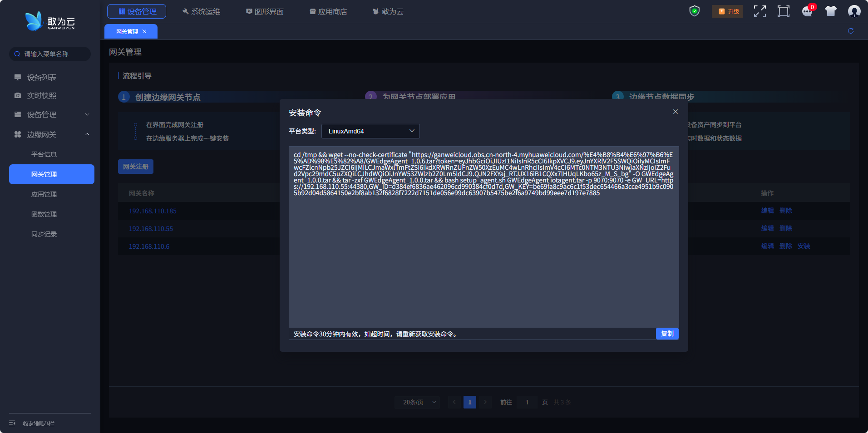Click the orange upgrade badge
The image size is (868, 433).
[x=727, y=11]
